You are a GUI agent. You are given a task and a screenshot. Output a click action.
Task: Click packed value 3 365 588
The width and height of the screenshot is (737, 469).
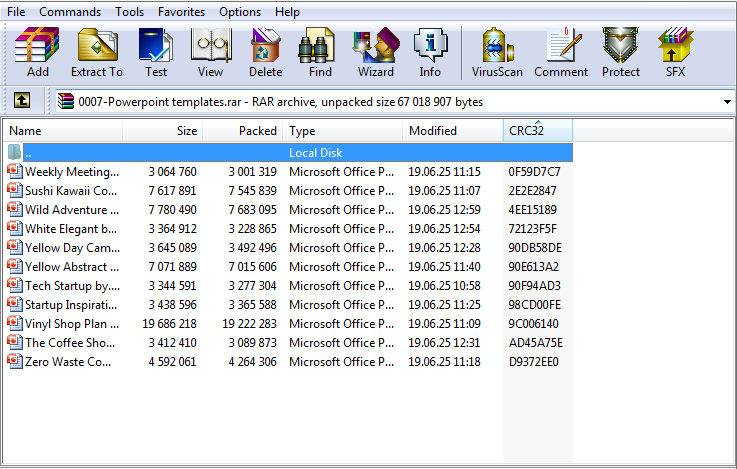[252, 305]
